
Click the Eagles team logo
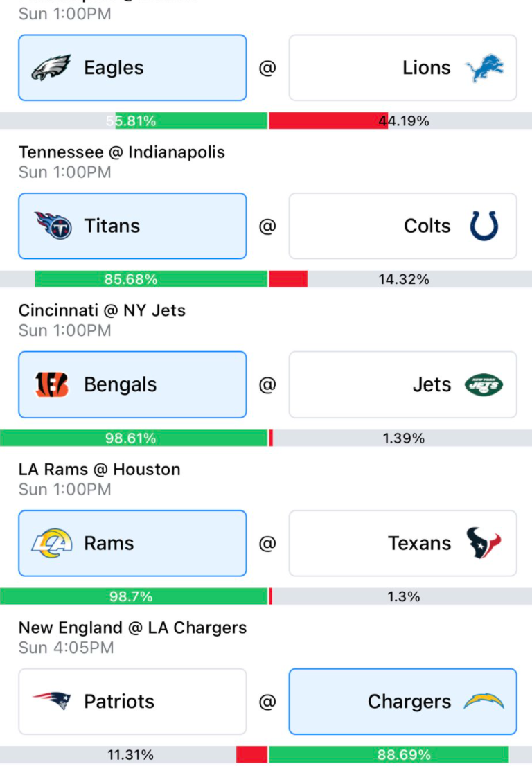[x=51, y=68]
